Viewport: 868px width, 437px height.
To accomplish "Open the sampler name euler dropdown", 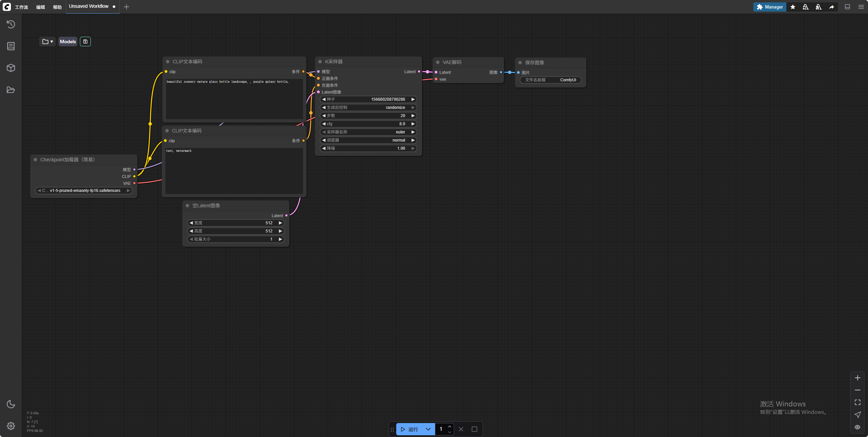I will [368, 132].
